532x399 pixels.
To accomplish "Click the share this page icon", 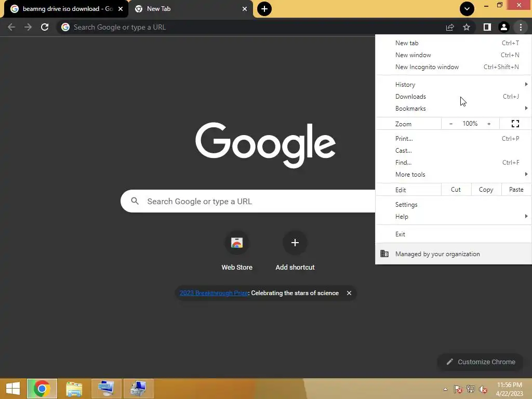I will (450, 27).
